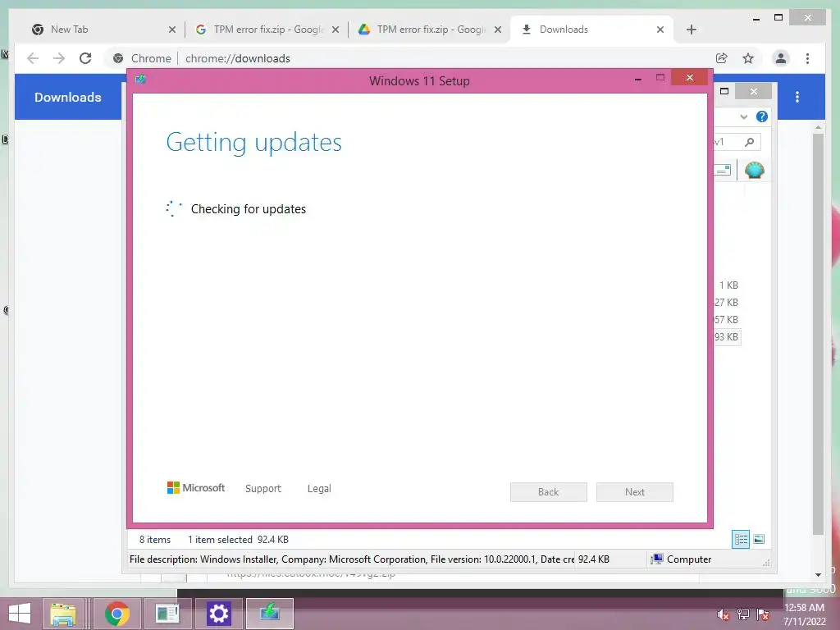Close the Explorer window behind Setup
This screenshot has height=630, width=840.
[x=754, y=91]
